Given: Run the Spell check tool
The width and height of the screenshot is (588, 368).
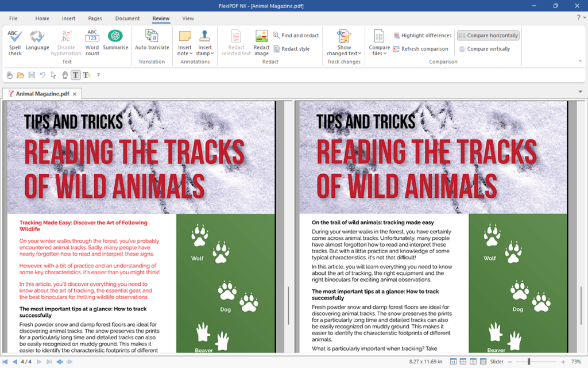Looking at the screenshot, I should tap(15, 43).
